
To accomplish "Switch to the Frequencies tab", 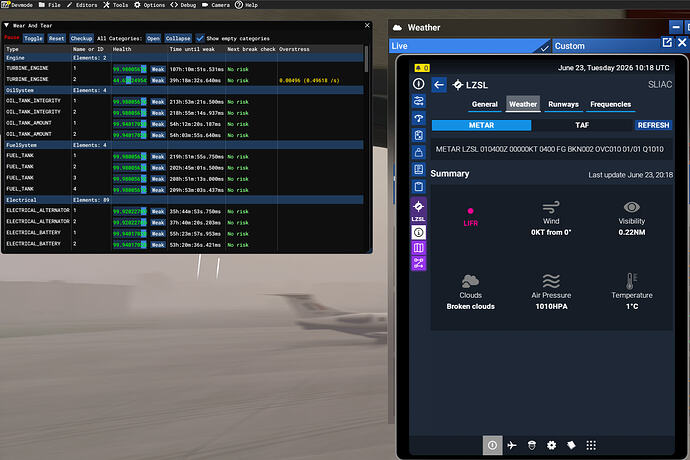I will [611, 104].
